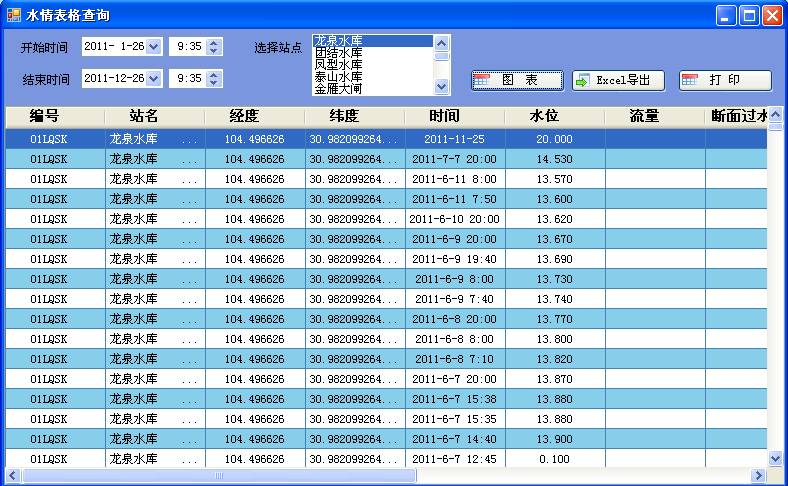The height and width of the screenshot is (486, 788).
Task: Click the 打印 print button
Action: 725,80
